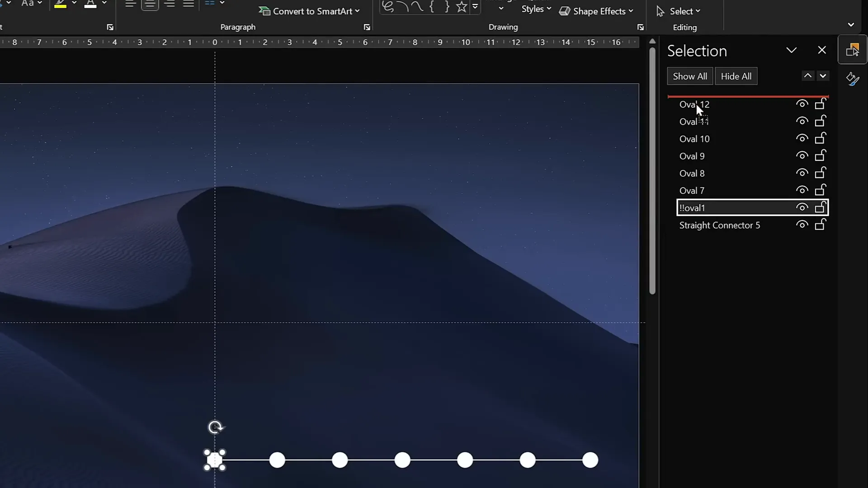Open Convert to SmartArt menu
868x488 pixels.
pos(309,11)
